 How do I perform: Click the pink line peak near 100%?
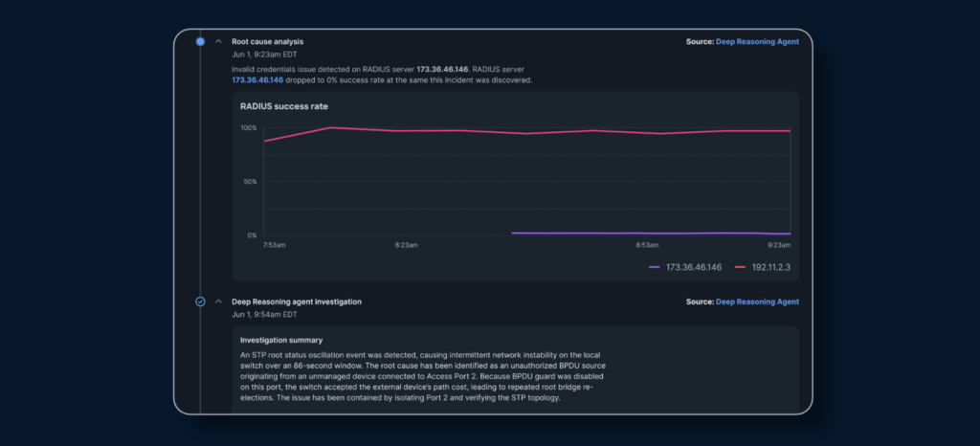[330, 127]
